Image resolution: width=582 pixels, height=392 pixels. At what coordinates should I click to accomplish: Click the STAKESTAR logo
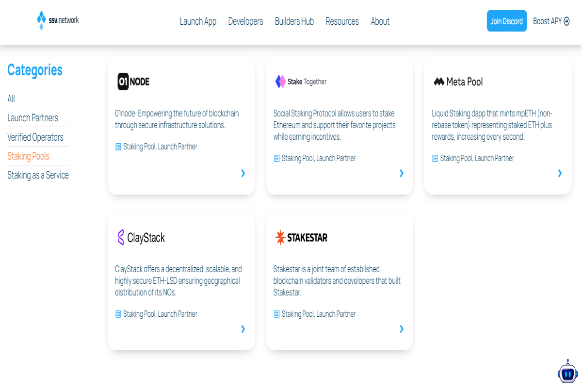301,237
